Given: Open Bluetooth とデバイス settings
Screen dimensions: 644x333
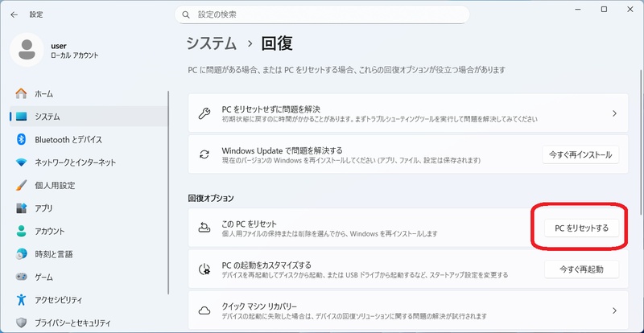Looking at the screenshot, I should (x=89, y=140).
